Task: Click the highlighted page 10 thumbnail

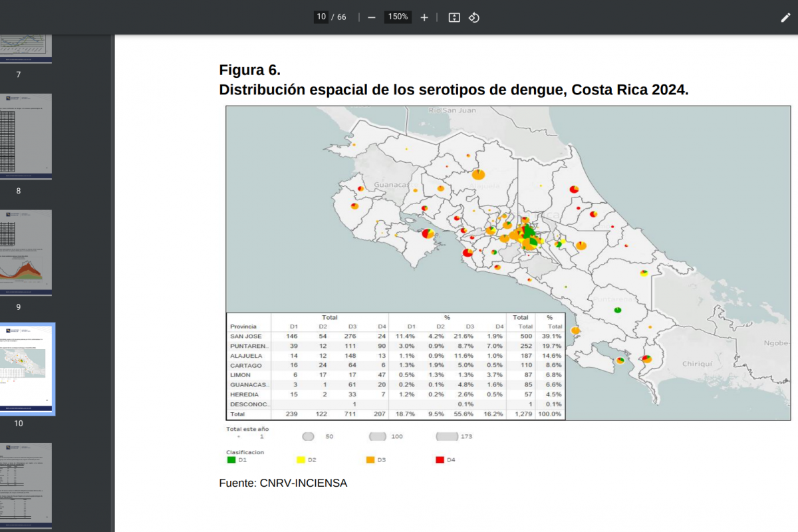Action: tap(25, 368)
